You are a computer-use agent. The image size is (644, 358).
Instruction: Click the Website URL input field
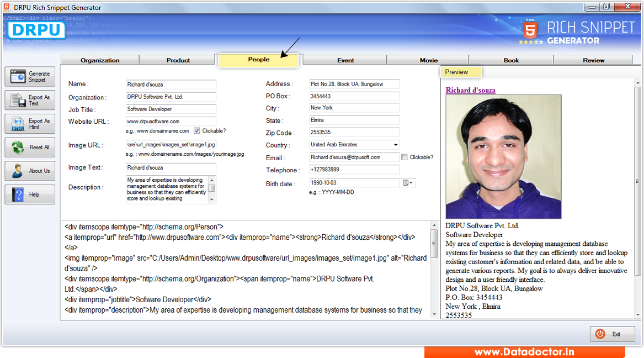coord(171,121)
